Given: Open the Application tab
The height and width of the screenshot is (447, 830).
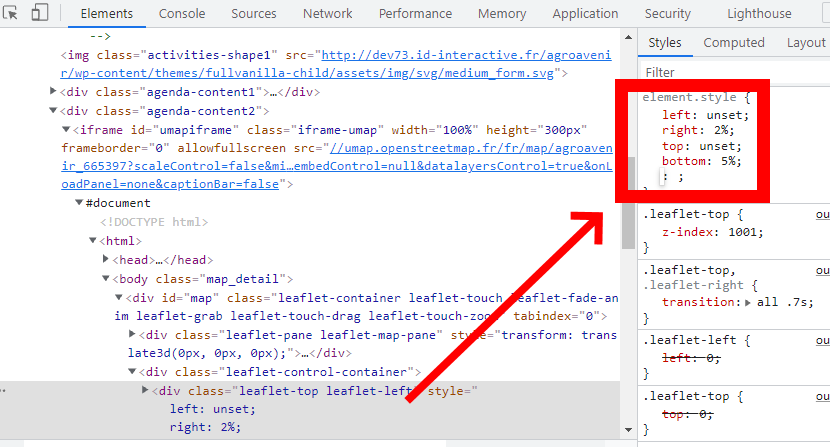Looking at the screenshot, I should [x=585, y=14].
